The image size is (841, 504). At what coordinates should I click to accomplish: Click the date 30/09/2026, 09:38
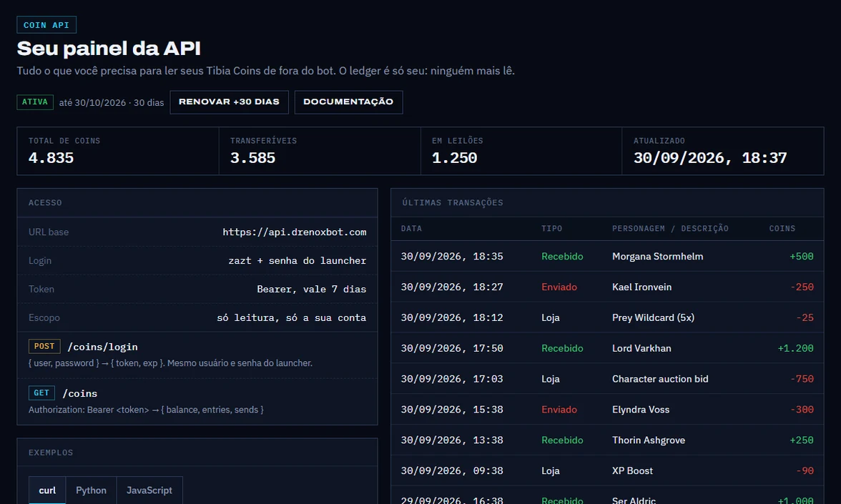click(x=452, y=470)
